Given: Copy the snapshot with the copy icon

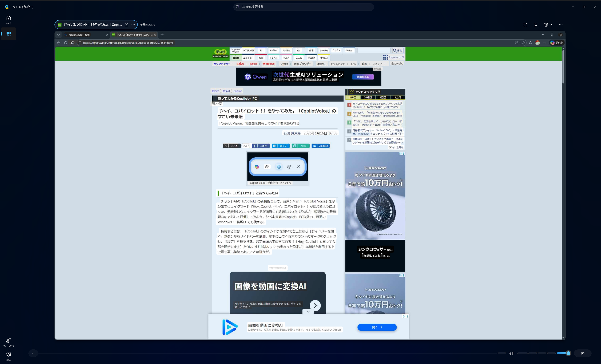Looking at the screenshot, I should point(536,25).
